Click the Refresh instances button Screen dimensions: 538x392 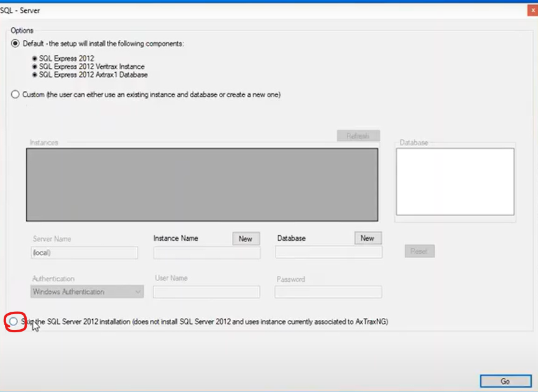pos(358,136)
